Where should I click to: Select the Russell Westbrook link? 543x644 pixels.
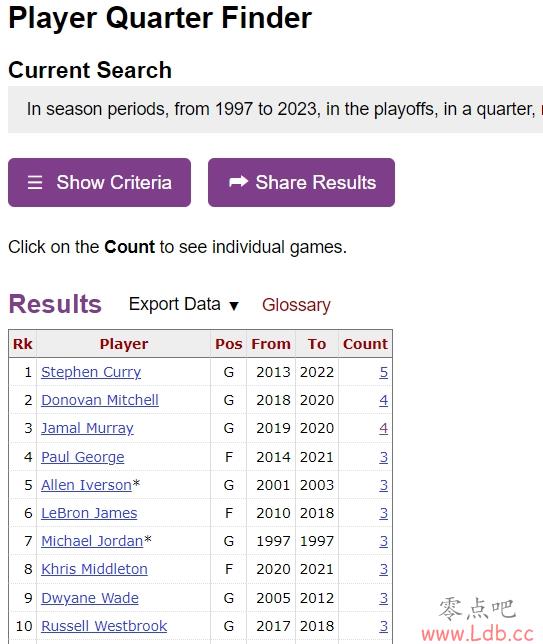[104, 626]
